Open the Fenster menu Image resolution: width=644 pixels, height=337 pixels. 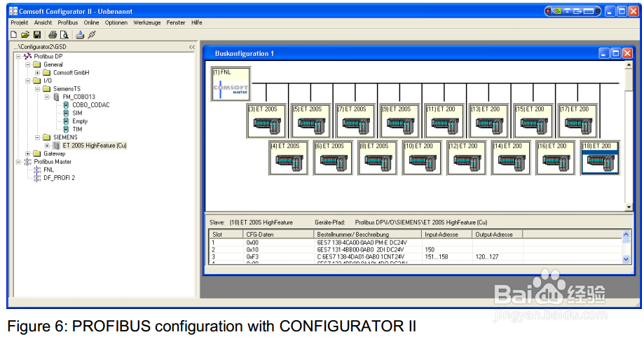176,22
